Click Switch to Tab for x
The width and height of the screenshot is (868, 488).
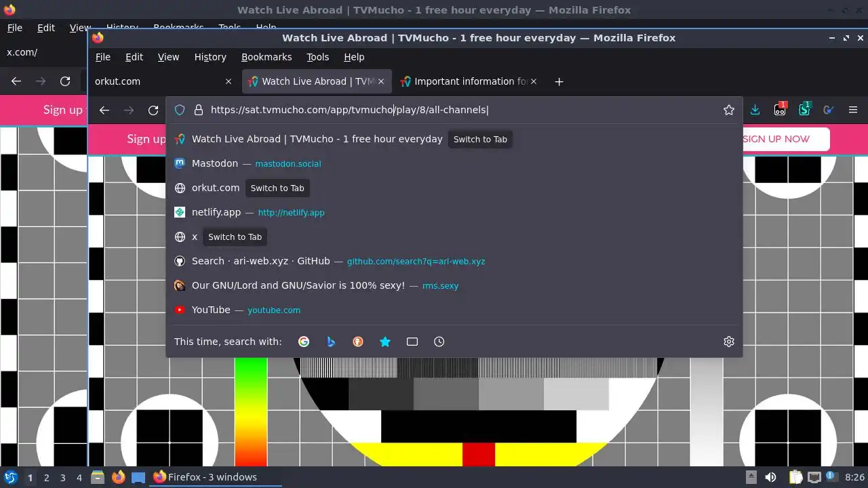[x=235, y=237]
